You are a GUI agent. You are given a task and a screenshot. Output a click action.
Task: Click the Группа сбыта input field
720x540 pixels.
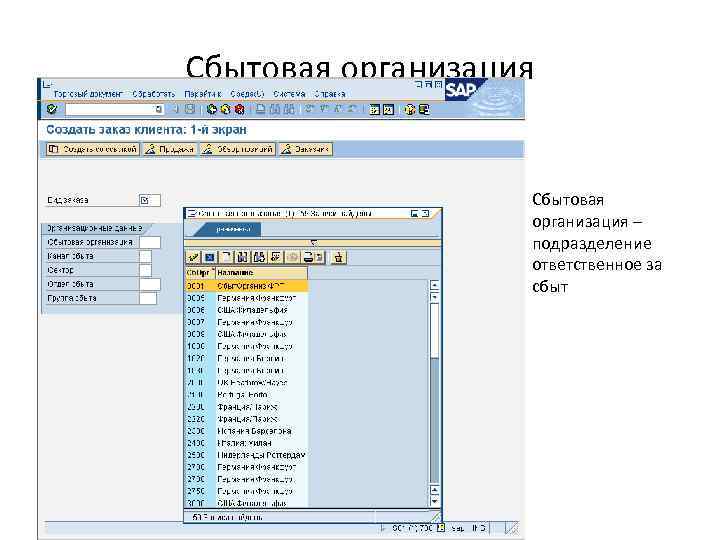[148, 298]
